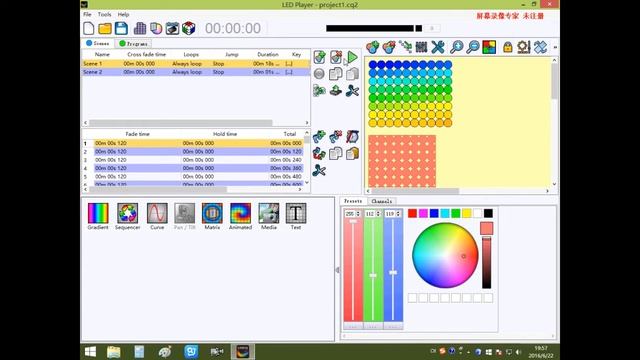Select the Scene 1 row
The width and height of the screenshot is (640, 360).
click(x=196, y=64)
